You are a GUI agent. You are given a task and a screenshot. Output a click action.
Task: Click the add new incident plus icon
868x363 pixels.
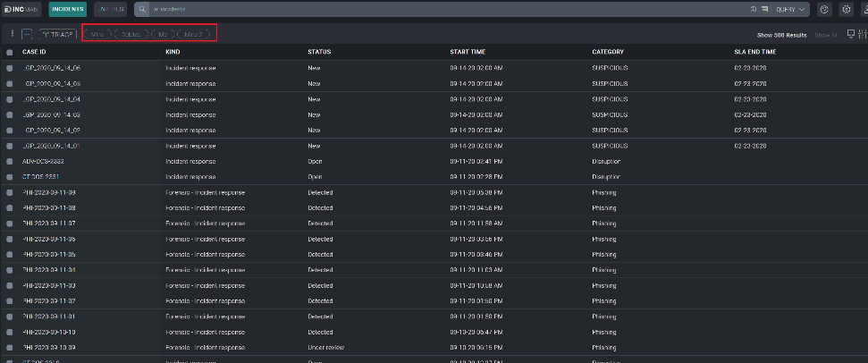pyautogui.click(x=27, y=34)
